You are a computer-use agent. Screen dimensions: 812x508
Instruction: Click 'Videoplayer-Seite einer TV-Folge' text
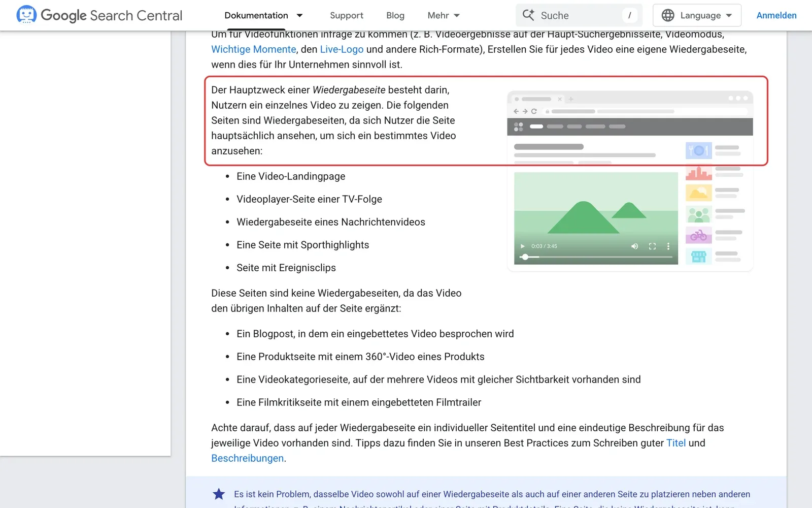[x=309, y=199]
